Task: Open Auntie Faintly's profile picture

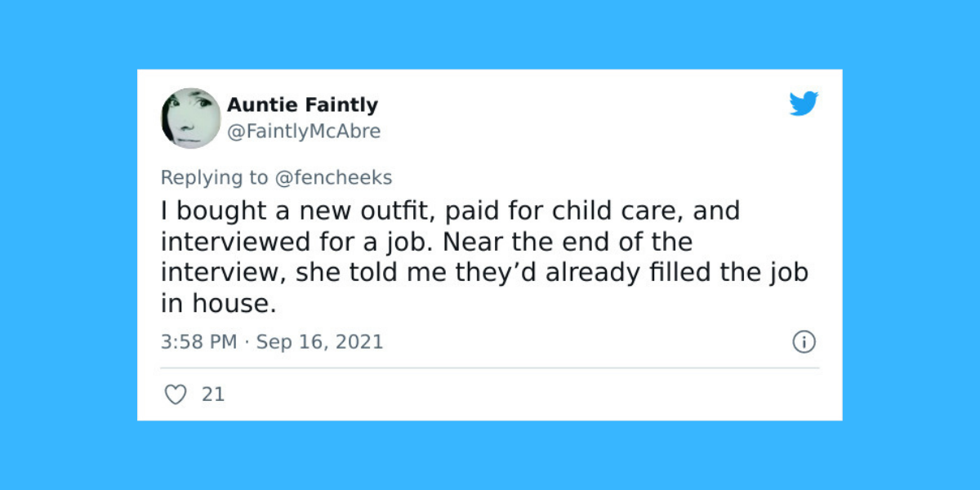Action: point(191,118)
